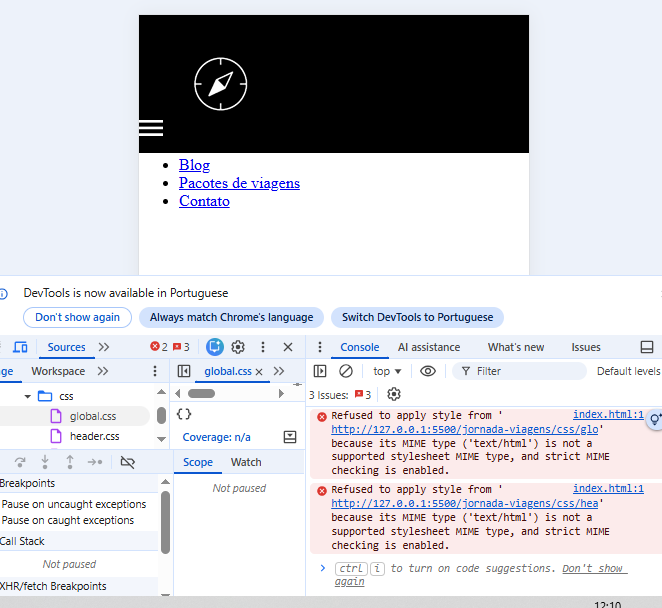Screen dimensions: 662x608
Task: Open the hamburger menu on the page
Action: pos(151,128)
